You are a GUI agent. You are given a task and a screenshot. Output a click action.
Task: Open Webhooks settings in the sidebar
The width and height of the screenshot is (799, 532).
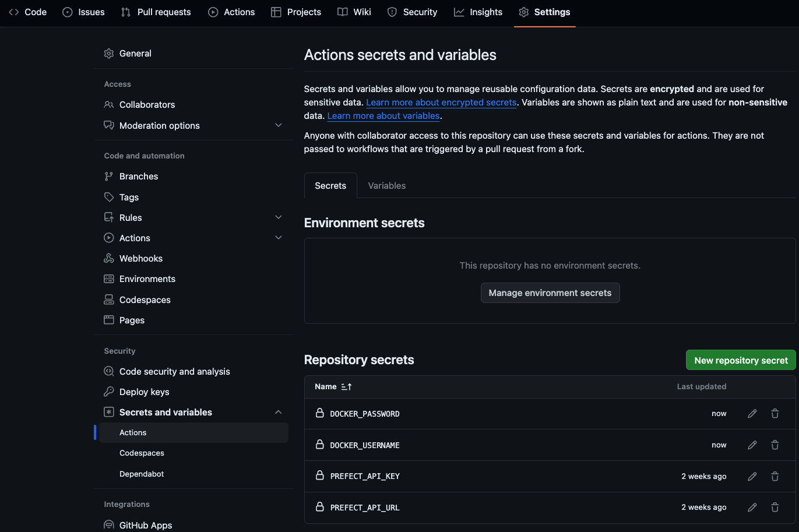pos(140,258)
